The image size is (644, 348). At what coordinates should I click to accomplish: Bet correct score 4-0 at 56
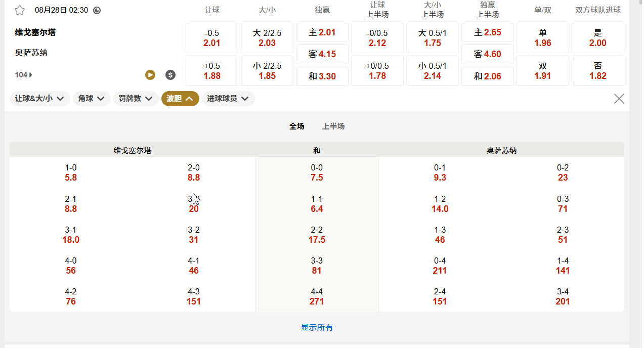pyautogui.click(x=71, y=266)
